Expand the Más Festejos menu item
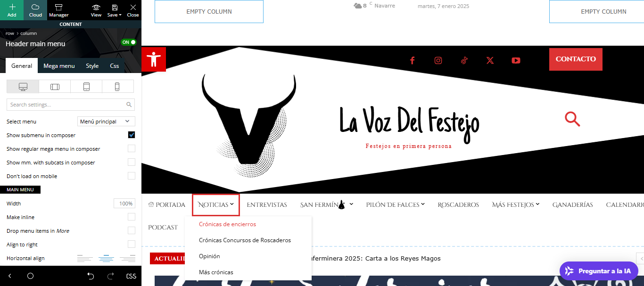 [x=516, y=205]
